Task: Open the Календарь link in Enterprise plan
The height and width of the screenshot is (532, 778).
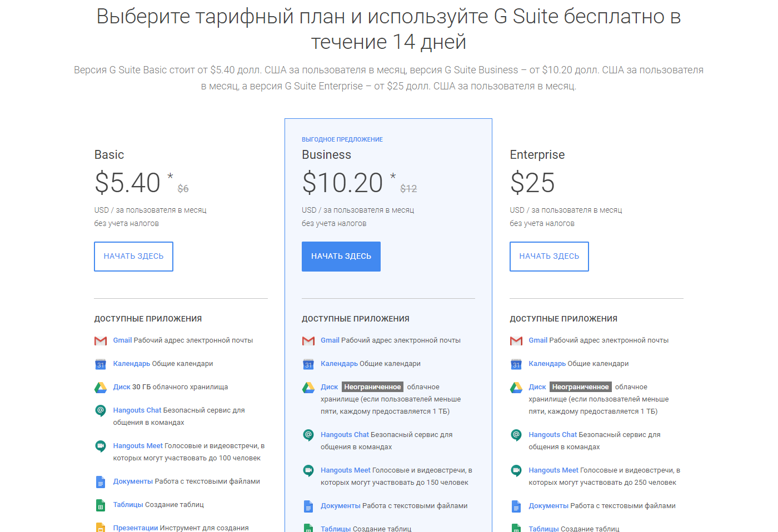Action: coord(547,364)
